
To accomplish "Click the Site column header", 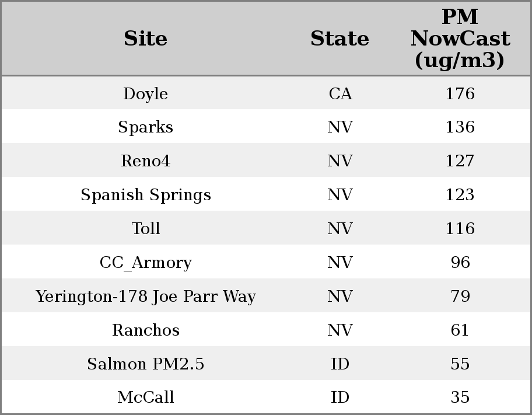I will click(x=145, y=39).
